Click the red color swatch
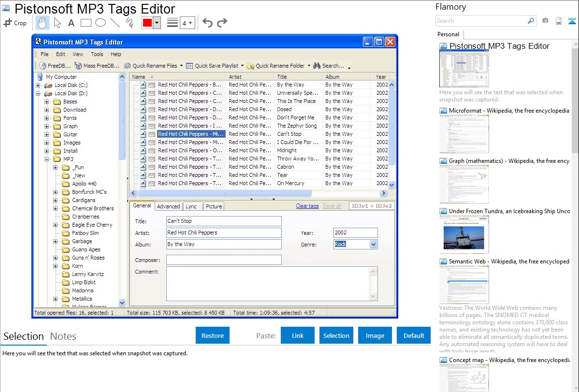 (147, 23)
